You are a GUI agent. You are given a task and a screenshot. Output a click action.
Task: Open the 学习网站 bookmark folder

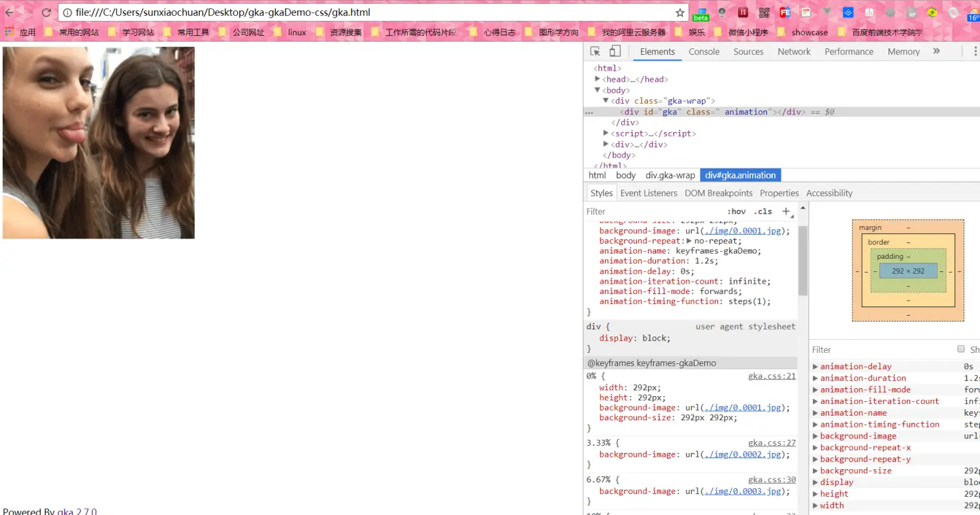click(131, 32)
